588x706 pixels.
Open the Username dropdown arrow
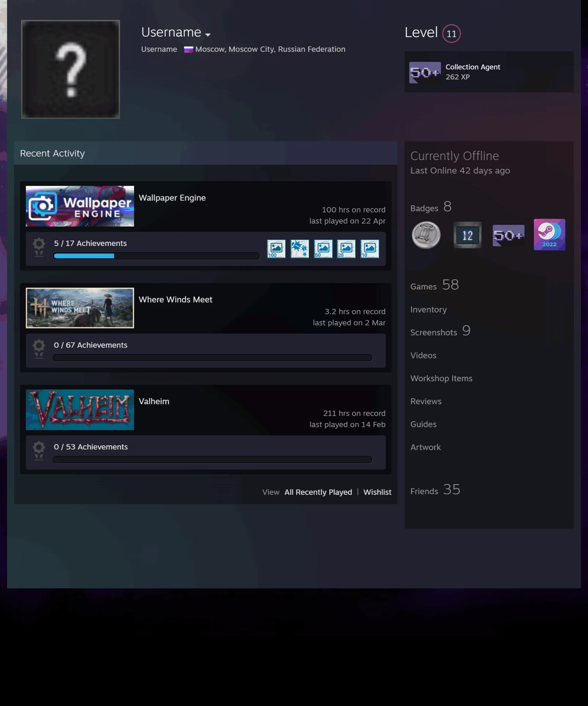pyautogui.click(x=208, y=35)
